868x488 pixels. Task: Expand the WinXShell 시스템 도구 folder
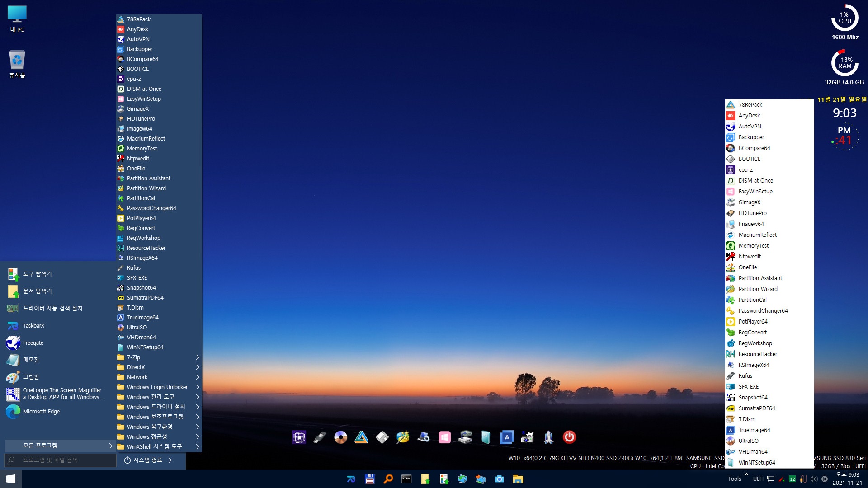click(158, 446)
